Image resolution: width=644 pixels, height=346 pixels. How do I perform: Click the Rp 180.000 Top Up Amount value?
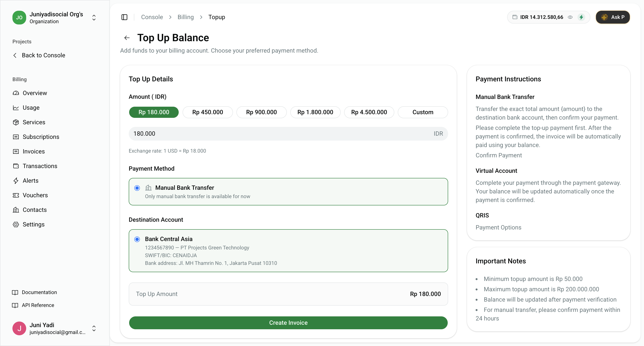click(425, 294)
